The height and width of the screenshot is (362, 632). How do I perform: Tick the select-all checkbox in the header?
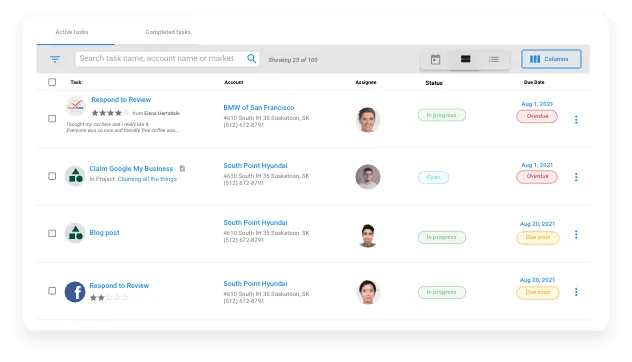(52, 82)
